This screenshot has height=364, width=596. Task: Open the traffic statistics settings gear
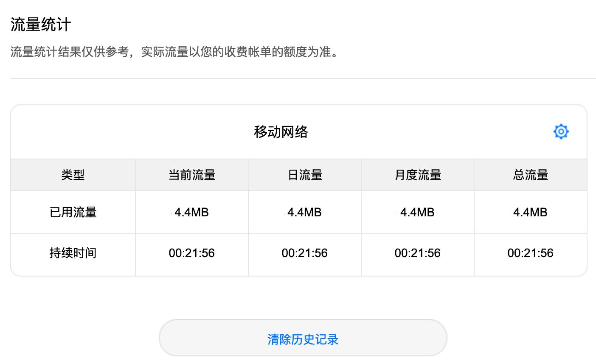click(561, 132)
